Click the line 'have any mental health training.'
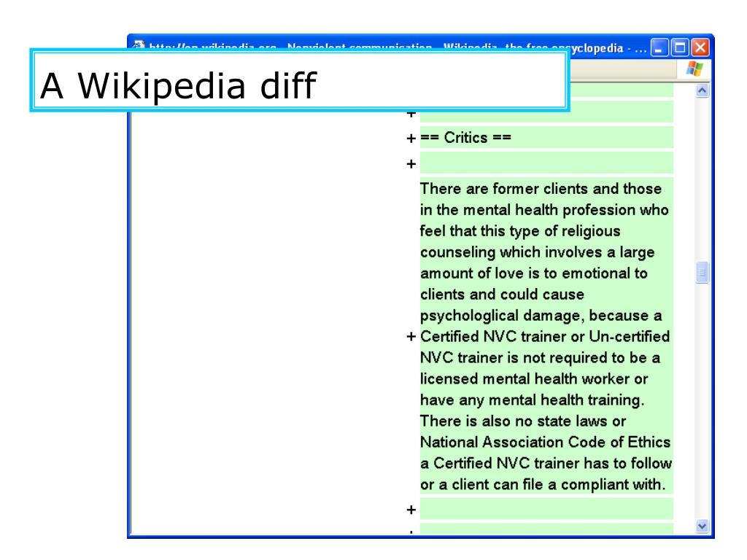 click(x=532, y=400)
